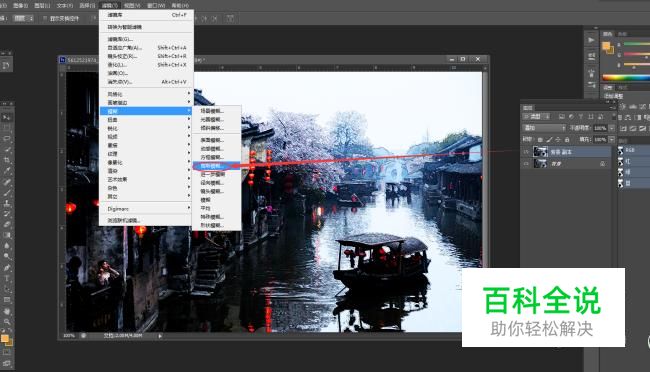Select the Eyedropper tool
The height and width of the screenshot is (372, 650).
click(7, 171)
